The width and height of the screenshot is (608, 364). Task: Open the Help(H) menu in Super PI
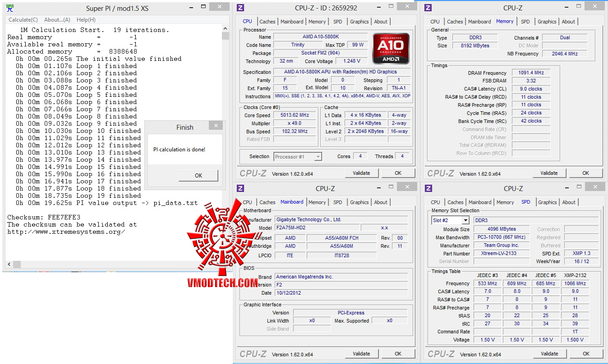[x=86, y=20]
